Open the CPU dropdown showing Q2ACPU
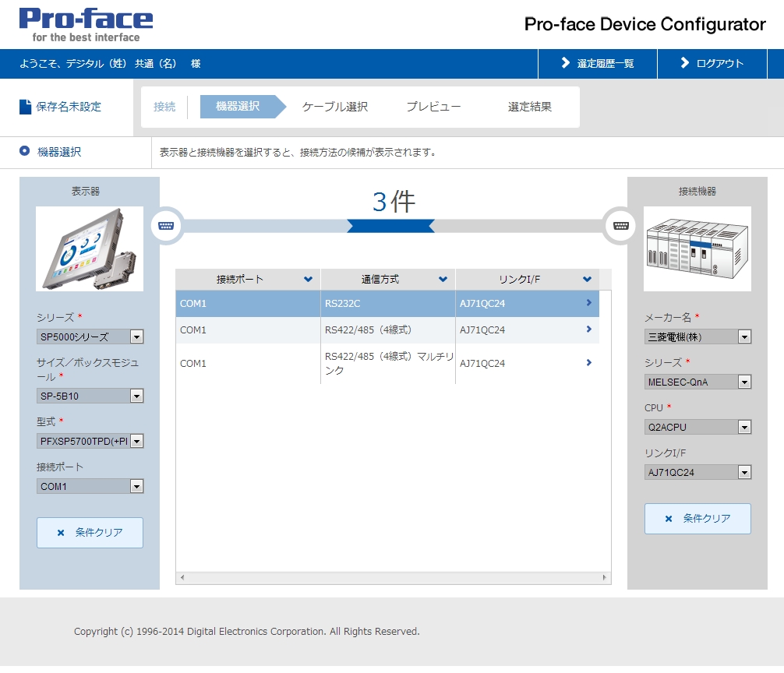This screenshot has width=784, height=673. (746, 426)
